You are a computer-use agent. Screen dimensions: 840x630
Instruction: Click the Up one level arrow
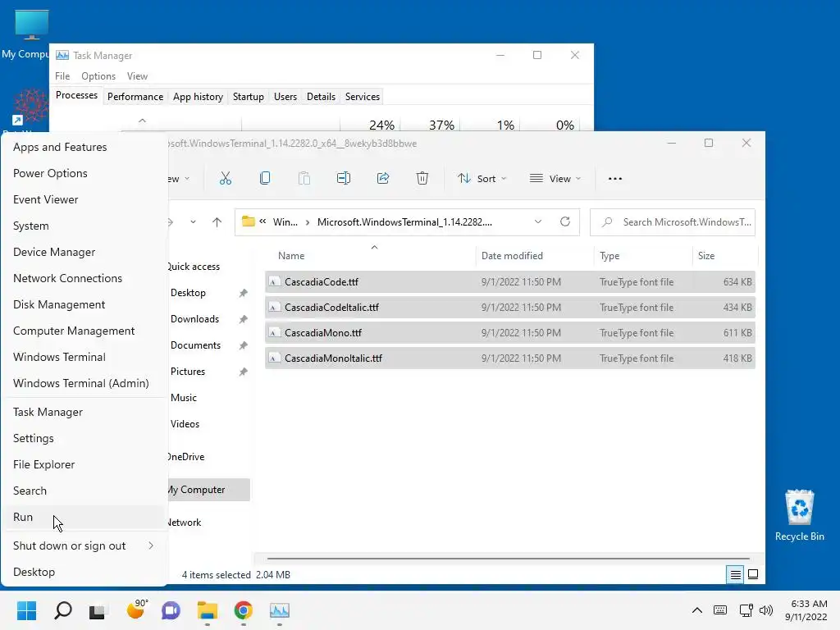217,221
